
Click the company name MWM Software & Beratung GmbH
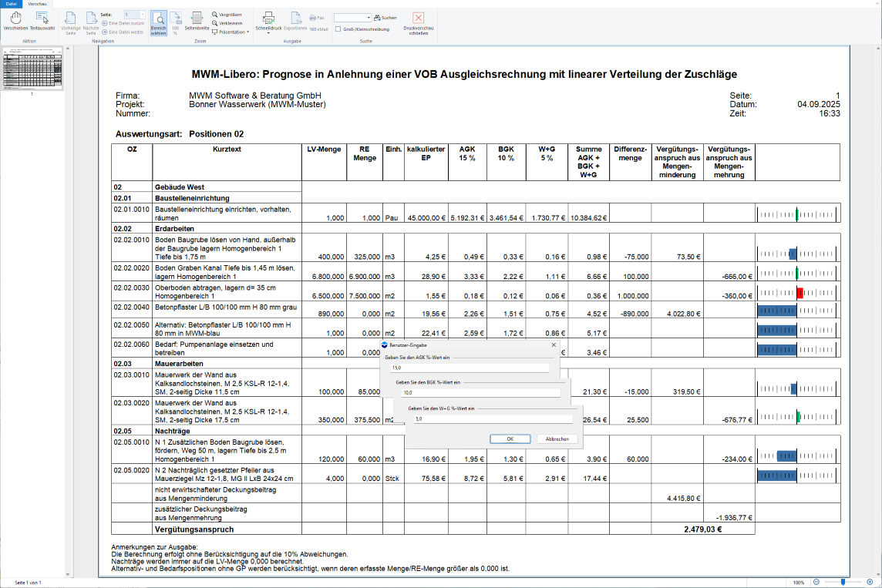[x=255, y=96]
